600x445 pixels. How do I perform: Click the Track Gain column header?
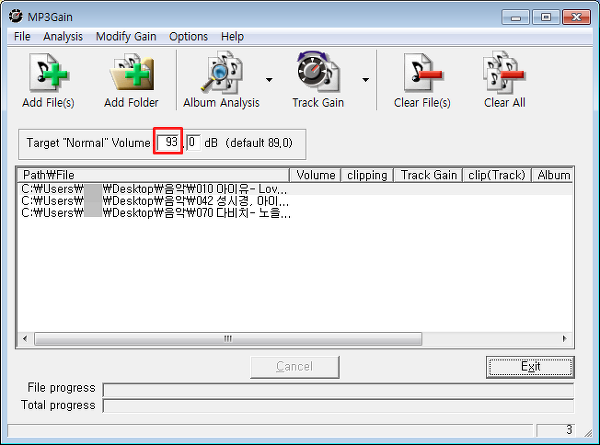(x=428, y=175)
